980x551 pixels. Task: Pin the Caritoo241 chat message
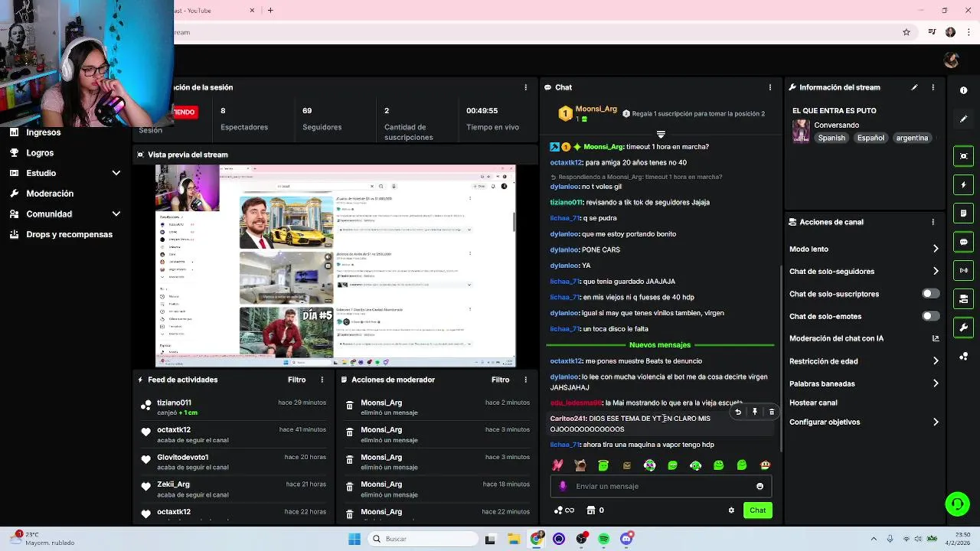coord(755,412)
